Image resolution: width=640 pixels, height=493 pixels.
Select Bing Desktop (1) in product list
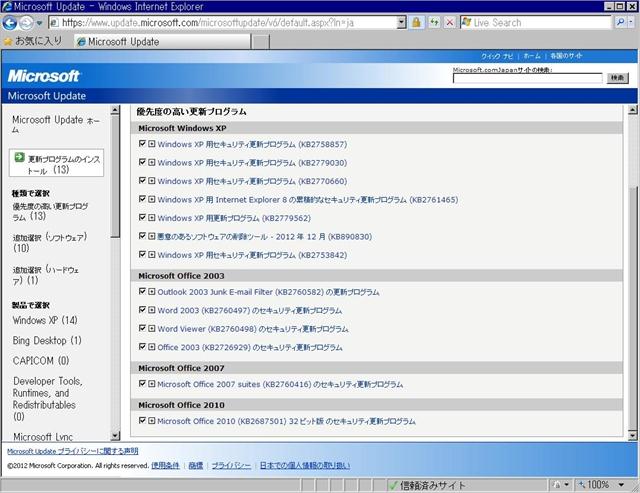coord(47,340)
